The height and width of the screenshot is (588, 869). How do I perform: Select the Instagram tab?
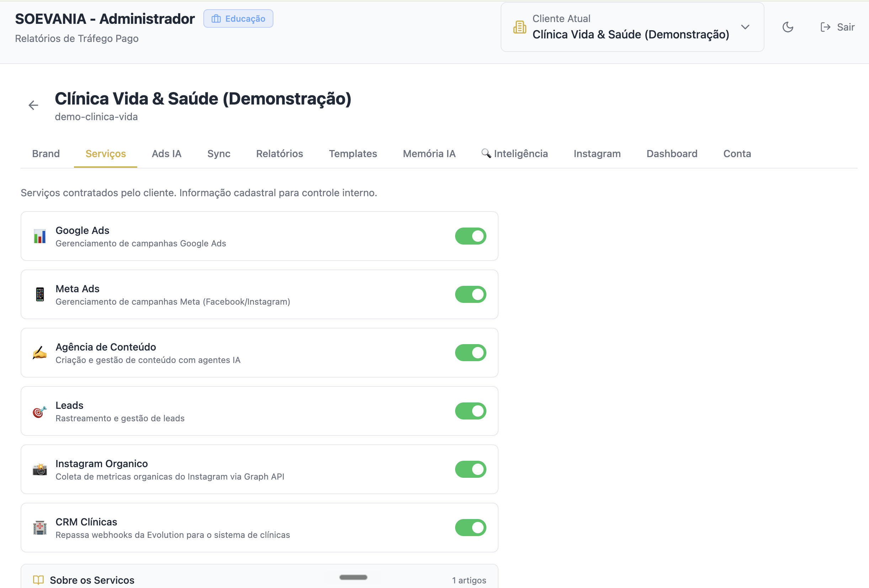[x=597, y=154]
